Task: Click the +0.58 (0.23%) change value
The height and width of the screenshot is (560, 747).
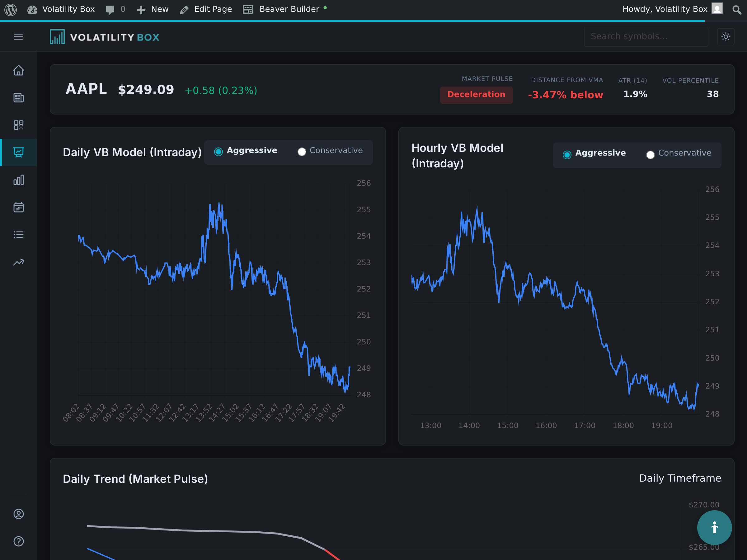Action: pyautogui.click(x=221, y=91)
